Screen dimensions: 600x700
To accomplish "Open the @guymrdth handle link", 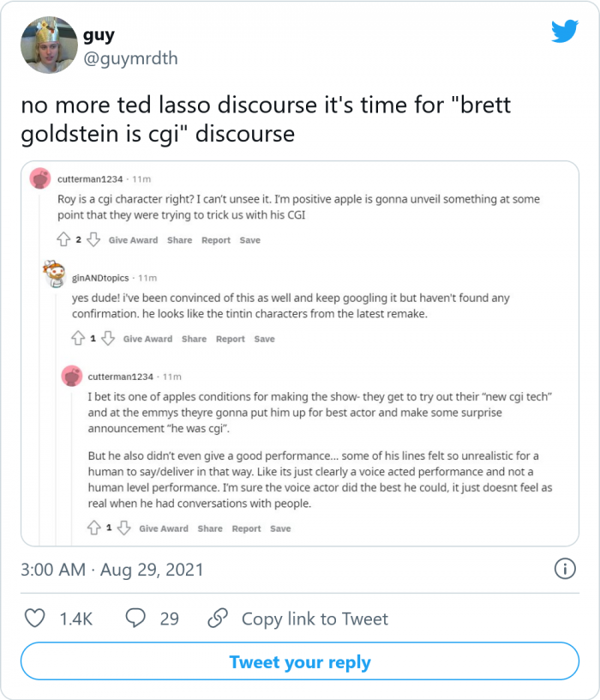I will [130, 59].
